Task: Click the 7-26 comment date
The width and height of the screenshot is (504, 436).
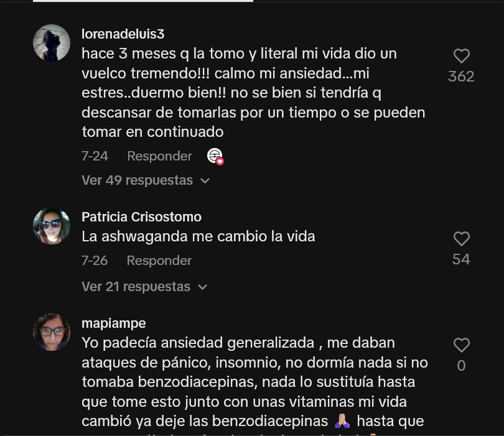Action: tap(95, 261)
